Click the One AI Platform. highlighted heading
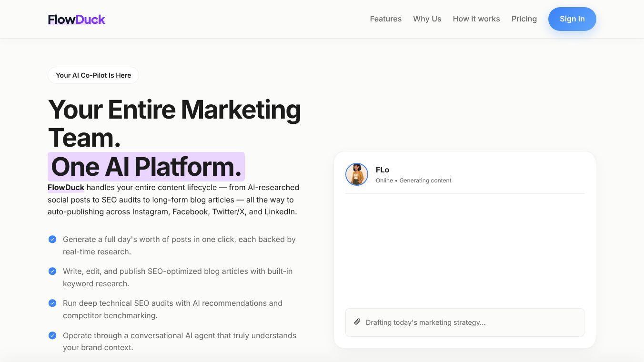Viewport: 644px width, 362px height. [x=146, y=167]
